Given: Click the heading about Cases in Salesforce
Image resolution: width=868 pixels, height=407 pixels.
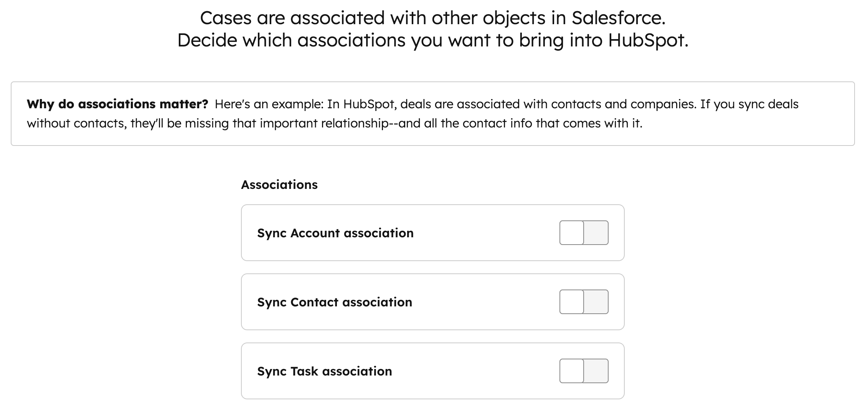Looking at the screenshot, I should (x=433, y=18).
